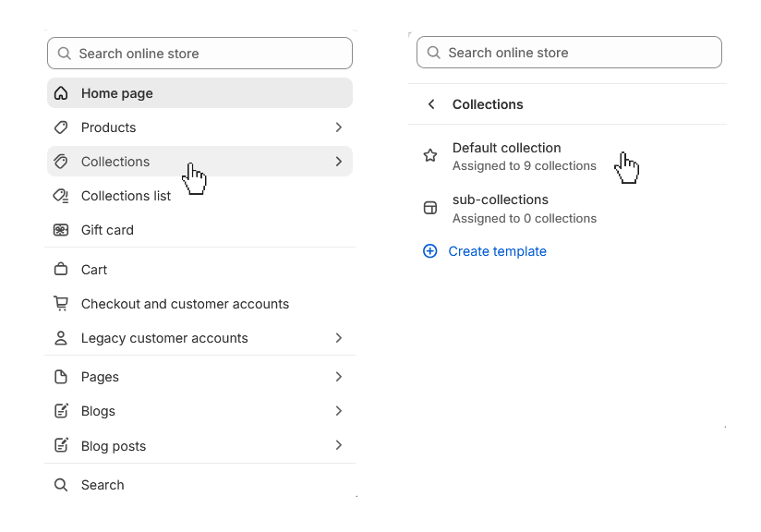This screenshot has width=761, height=532.
Task: Open the Cart menu item
Action: 199,269
